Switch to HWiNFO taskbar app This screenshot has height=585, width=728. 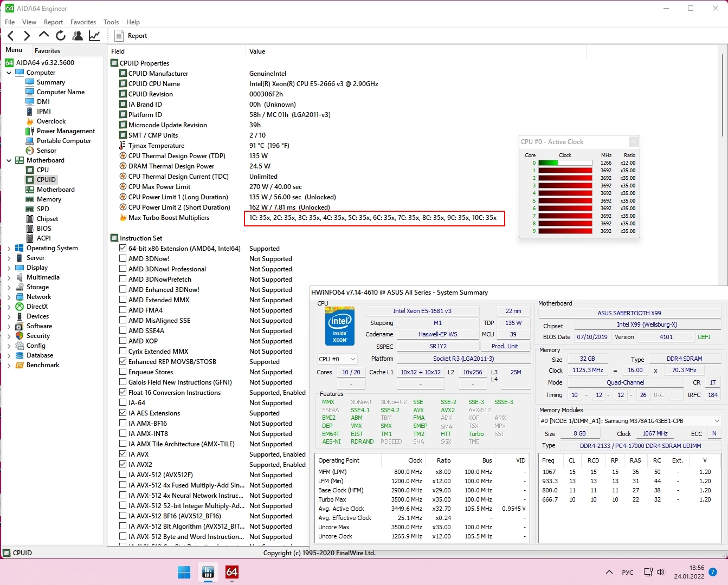pyautogui.click(x=208, y=572)
